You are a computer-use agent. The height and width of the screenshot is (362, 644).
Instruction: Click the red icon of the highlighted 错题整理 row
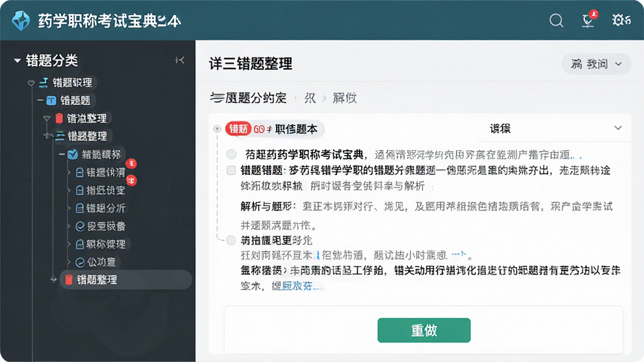point(69,280)
